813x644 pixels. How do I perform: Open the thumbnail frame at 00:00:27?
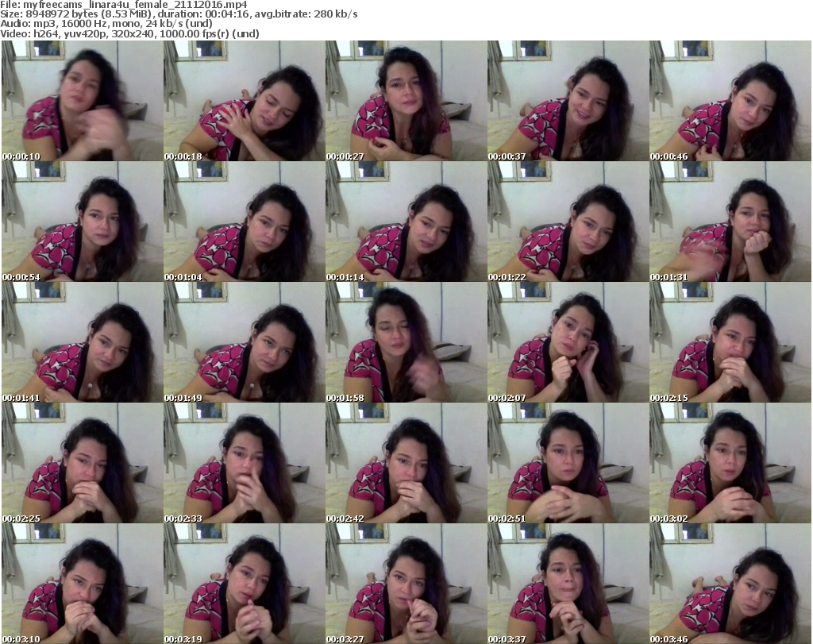pyautogui.click(x=406, y=101)
